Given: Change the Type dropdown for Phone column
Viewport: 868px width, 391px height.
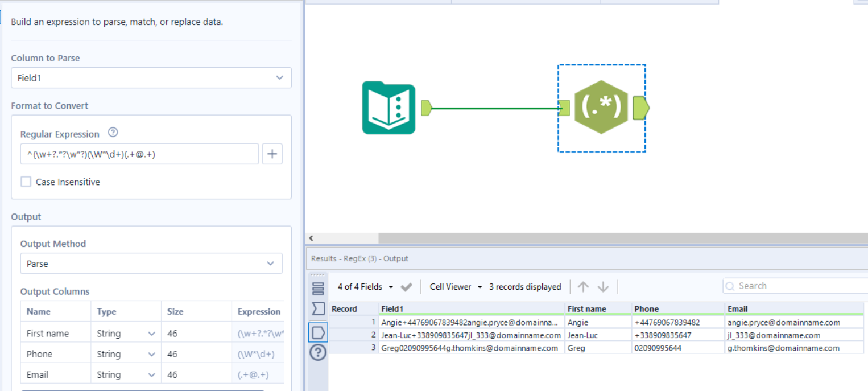Looking at the screenshot, I should (126, 354).
